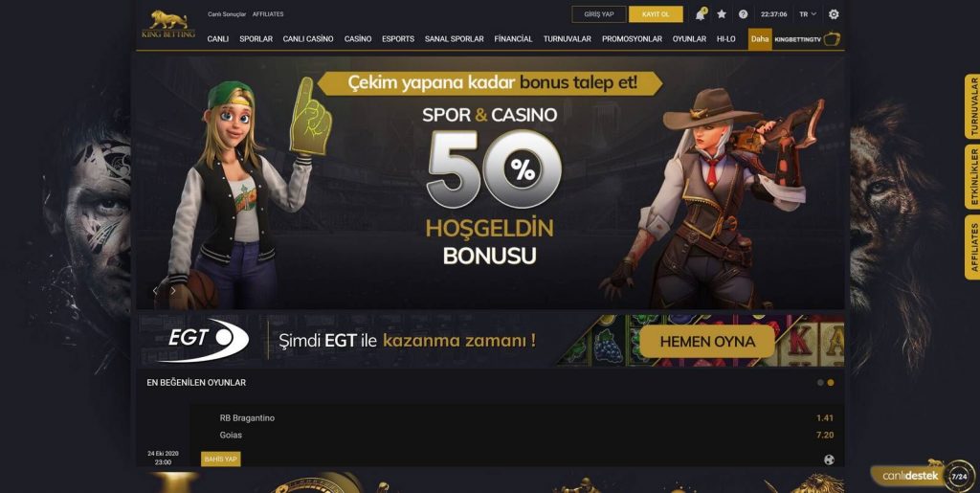Click the King Betting lion logo
The image size is (980, 493).
(x=168, y=24)
